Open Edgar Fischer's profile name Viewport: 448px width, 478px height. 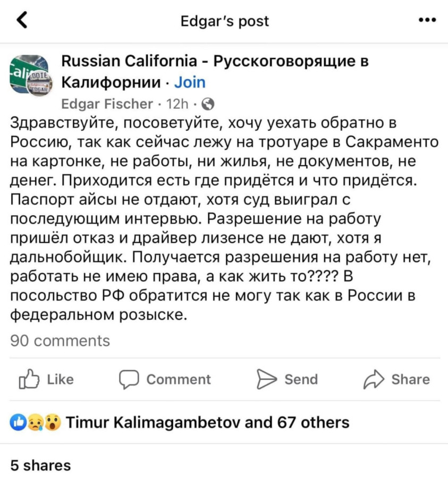point(107,104)
